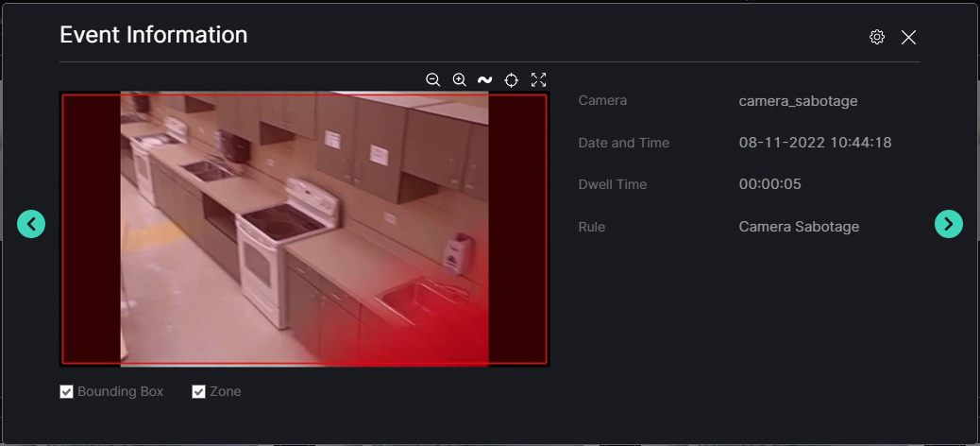Select camera name camera_sabotage
980x446 pixels.
(798, 101)
